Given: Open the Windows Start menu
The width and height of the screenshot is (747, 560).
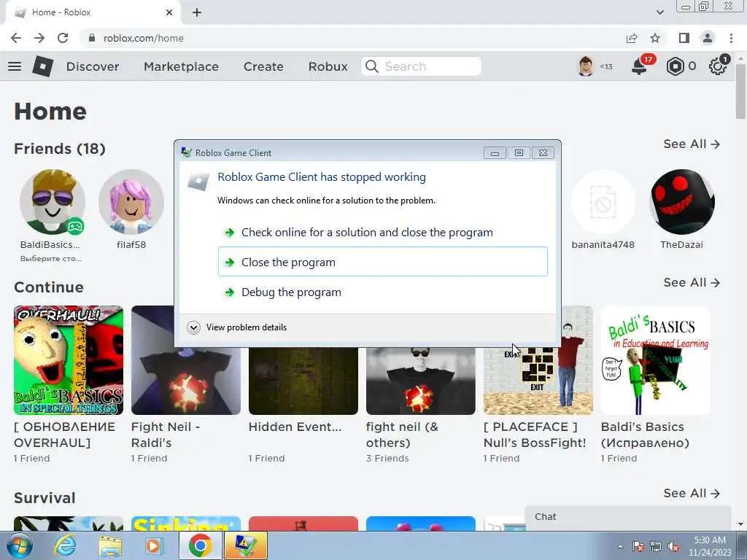Looking at the screenshot, I should pyautogui.click(x=20, y=545).
